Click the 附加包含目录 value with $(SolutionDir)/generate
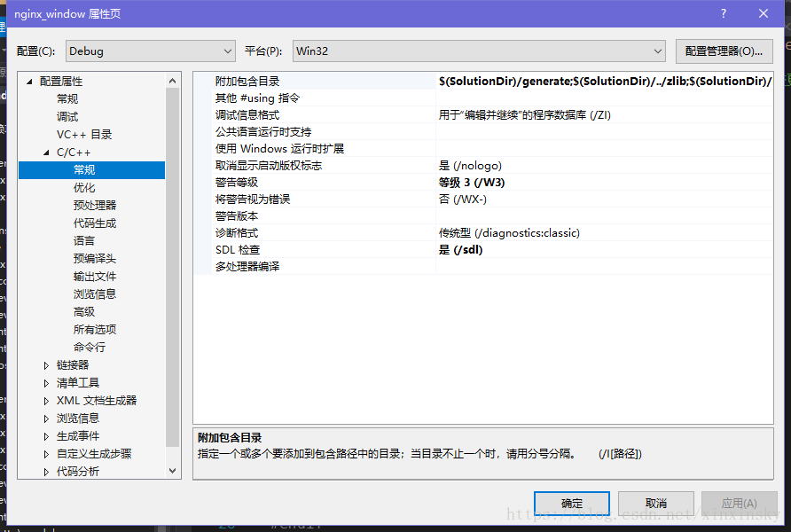Image resolution: width=791 pixels, height=532 pixels. tap(605, 82)
